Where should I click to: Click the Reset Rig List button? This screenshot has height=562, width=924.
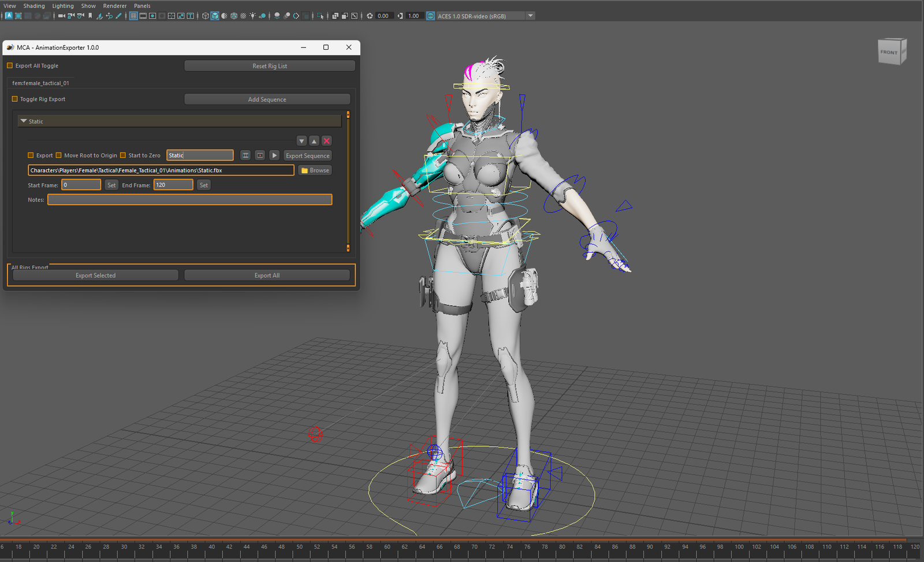(x=270, y=66)
